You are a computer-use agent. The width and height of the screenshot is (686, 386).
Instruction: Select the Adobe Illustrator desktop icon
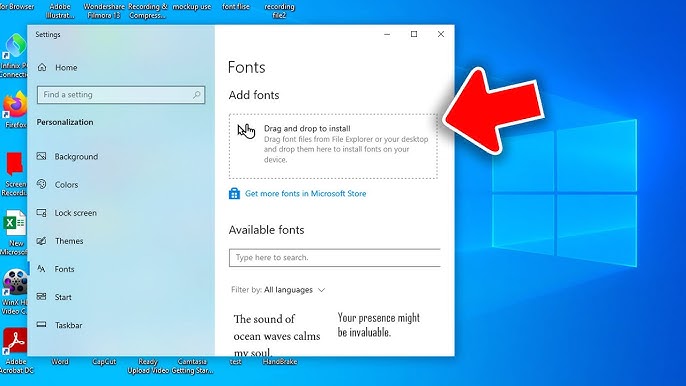(x=60, y=11)
